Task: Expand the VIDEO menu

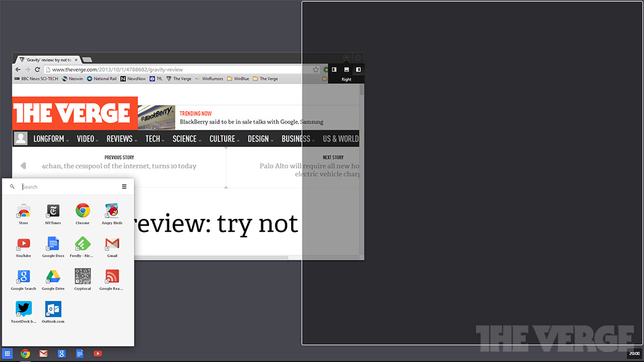Action: click(88, 139)
